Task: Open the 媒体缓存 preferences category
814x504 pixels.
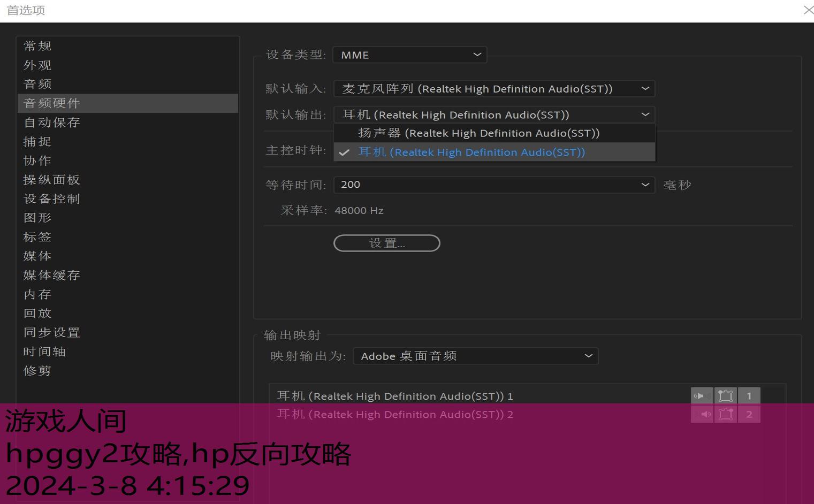Action: pos(128,276)
